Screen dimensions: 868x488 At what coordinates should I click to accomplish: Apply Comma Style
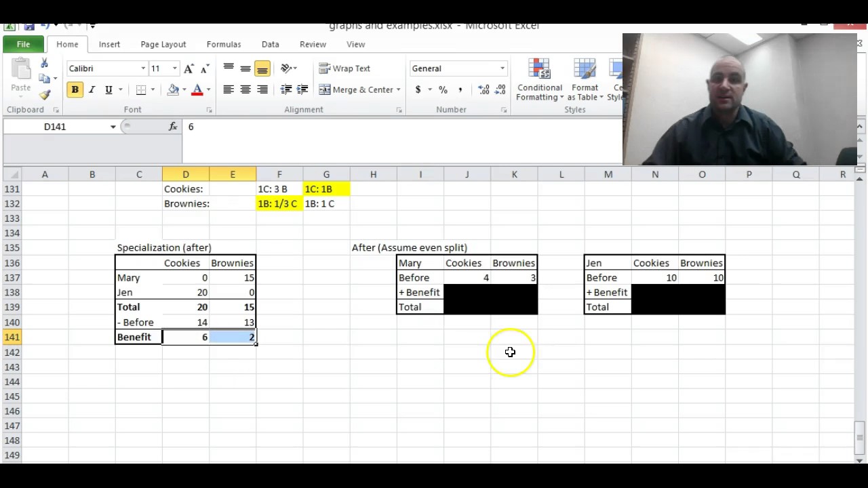click(x=460, y=89)
